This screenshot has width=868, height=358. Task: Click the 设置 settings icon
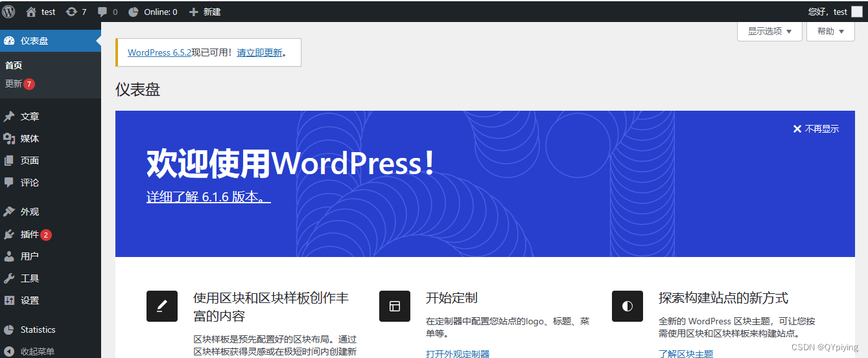coord(9,300)
